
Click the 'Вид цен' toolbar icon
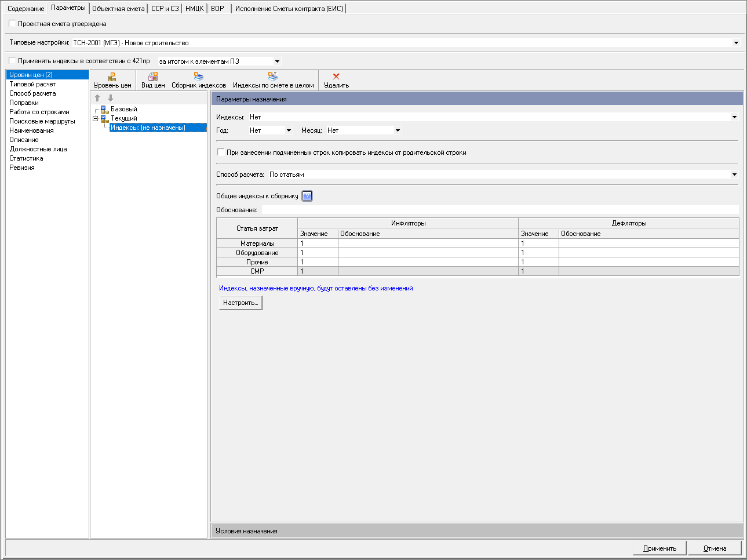(153, 77)
